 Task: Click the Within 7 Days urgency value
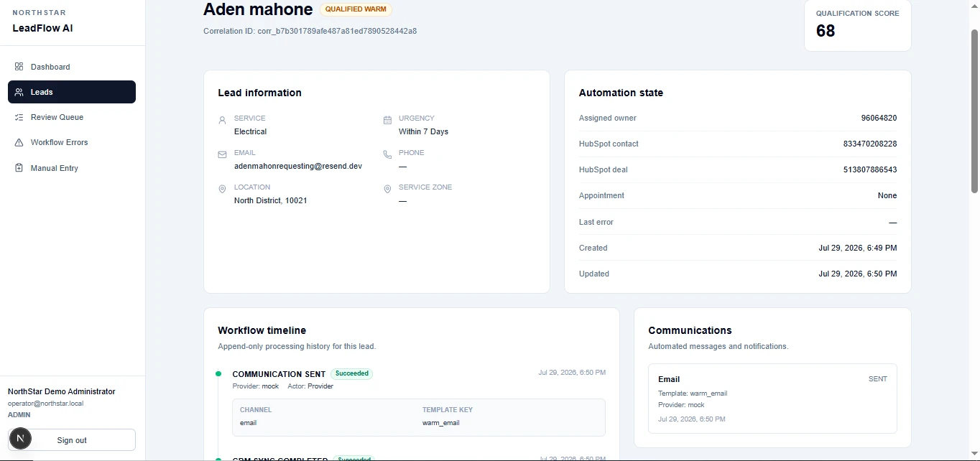423,131
